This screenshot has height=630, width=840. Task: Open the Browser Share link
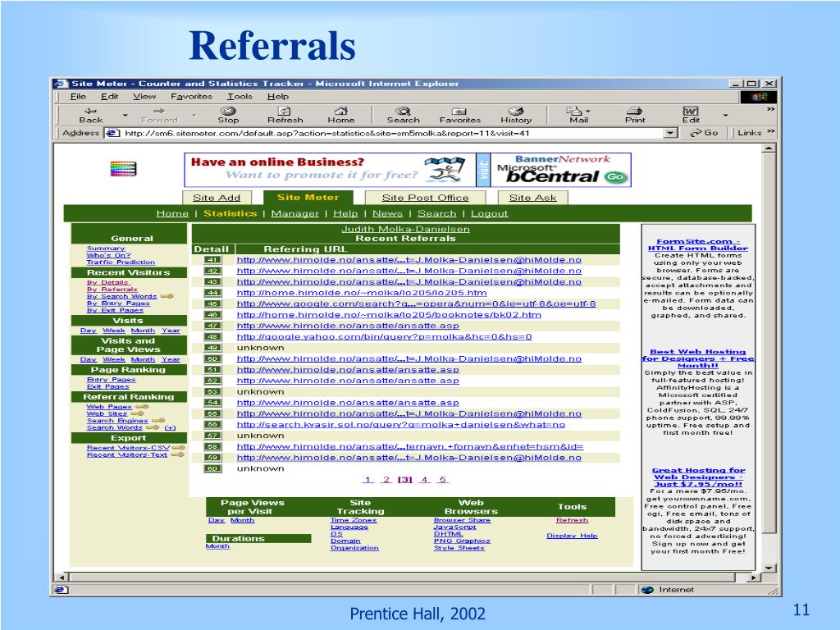(x=462, y=520)
